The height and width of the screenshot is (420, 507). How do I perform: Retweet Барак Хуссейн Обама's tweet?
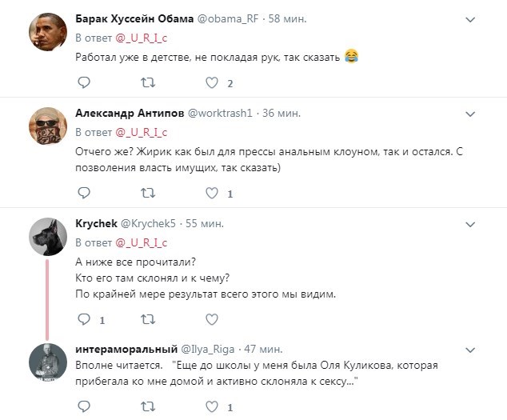pos(148,82)
